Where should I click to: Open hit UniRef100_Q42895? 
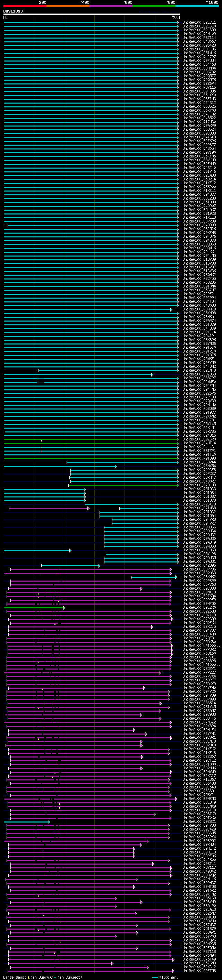[x=199, y=566]
